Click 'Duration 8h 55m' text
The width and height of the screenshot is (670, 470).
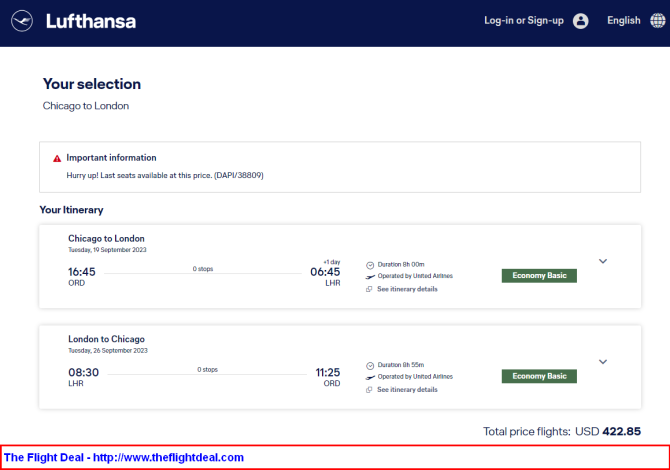click(x=401, y=365)
